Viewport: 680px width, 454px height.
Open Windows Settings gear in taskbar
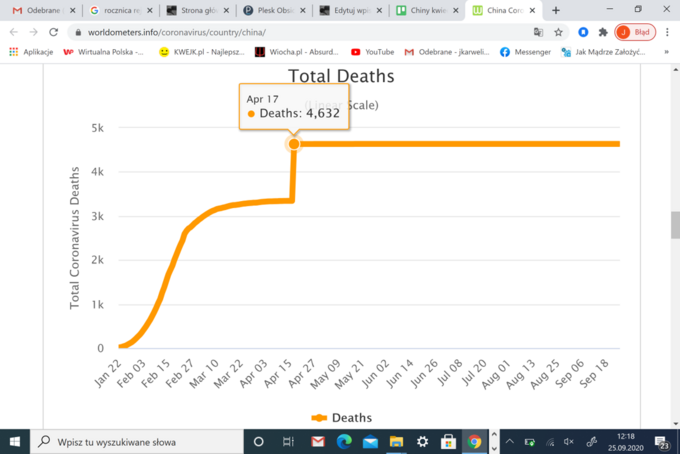422,441
